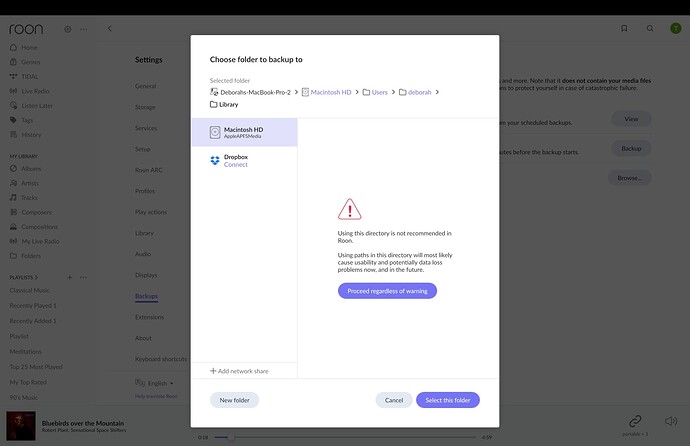Open the Meditations playlist
The image size is (690, 446).
pyautogui.click(x=26, y=352)
